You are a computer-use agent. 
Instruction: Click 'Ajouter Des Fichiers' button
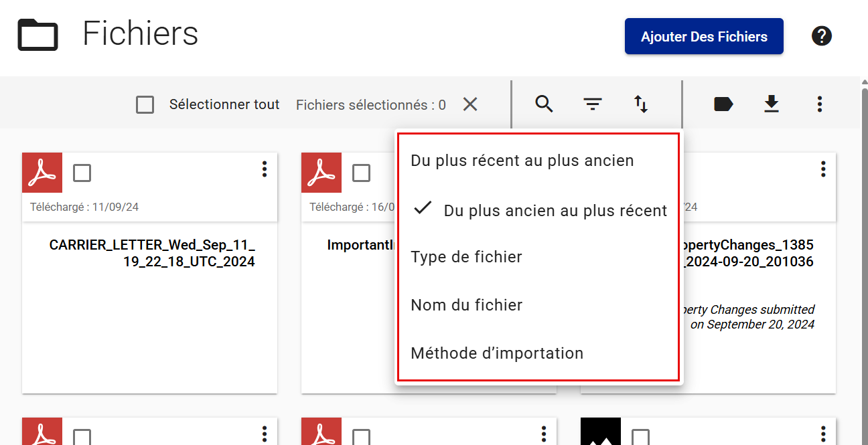[704, 36]
